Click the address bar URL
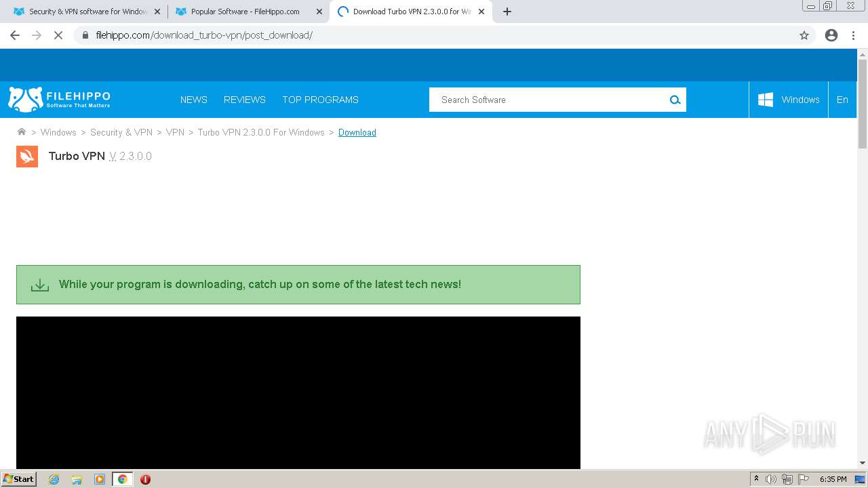 (x=204, y=35)
